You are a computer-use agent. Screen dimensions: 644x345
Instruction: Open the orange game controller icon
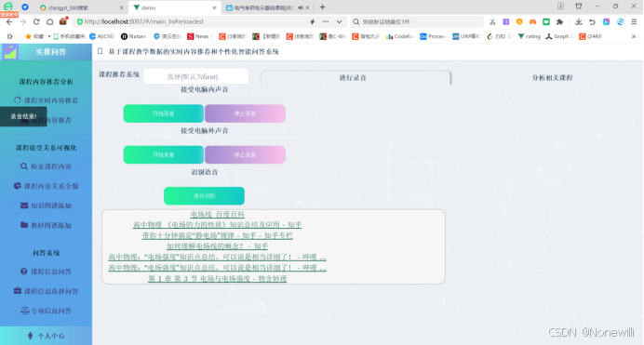532,21
